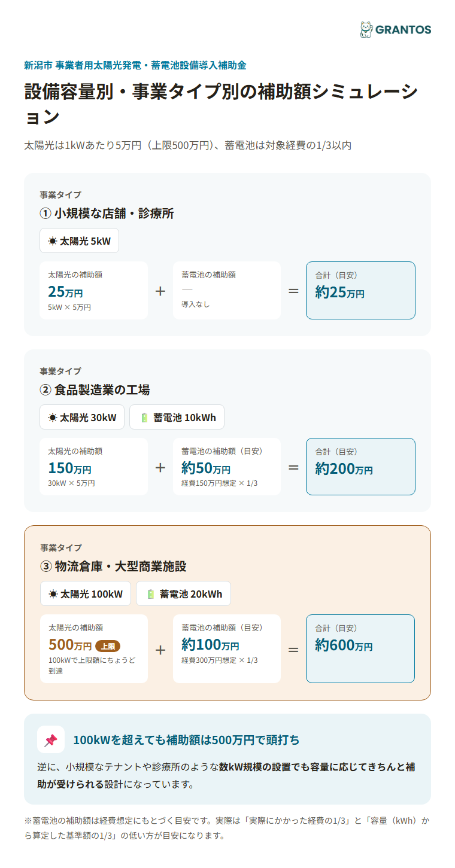Click the 約25万円 total box
The width and height of the screenshot is (455, 868).
point(360,291)
